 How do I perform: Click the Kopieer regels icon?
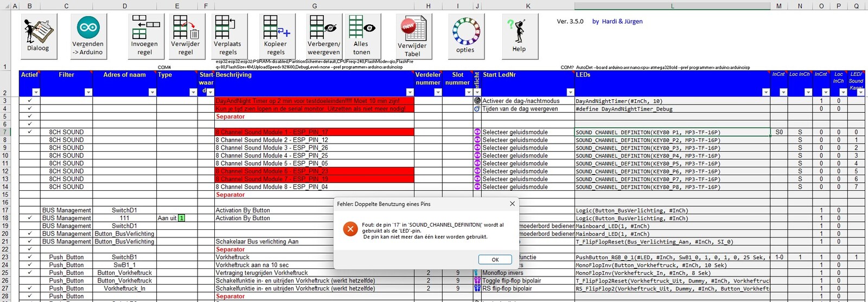click(276, 36)
